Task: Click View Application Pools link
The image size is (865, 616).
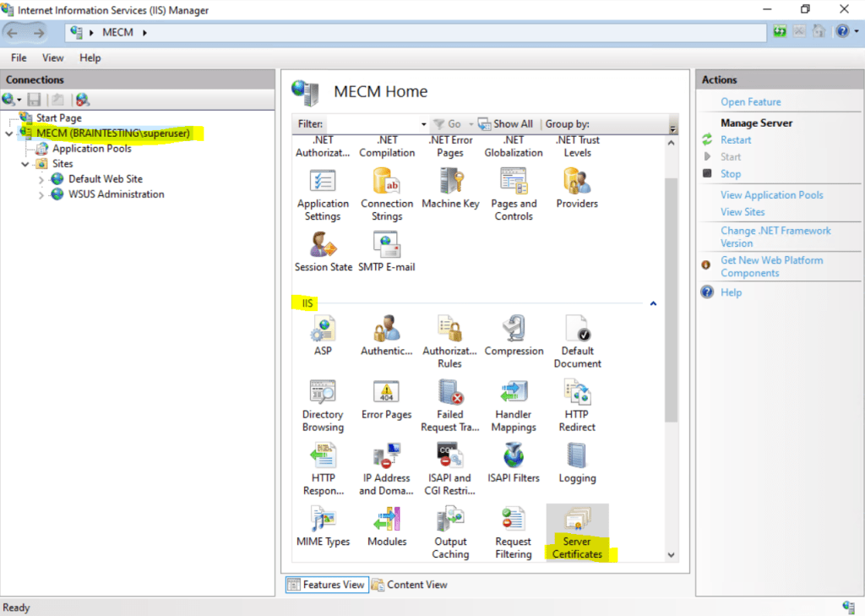Action: click(771, 195)
